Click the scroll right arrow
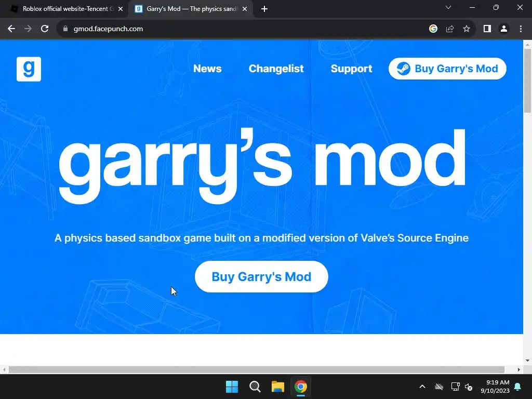This screenshot has height=399, width=532. click(519, 369)
